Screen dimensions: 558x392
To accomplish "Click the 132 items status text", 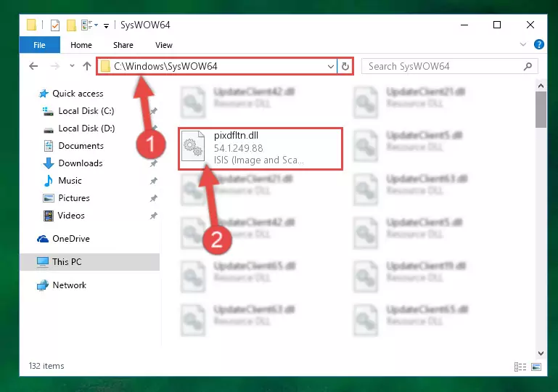I will coord(46,366).
